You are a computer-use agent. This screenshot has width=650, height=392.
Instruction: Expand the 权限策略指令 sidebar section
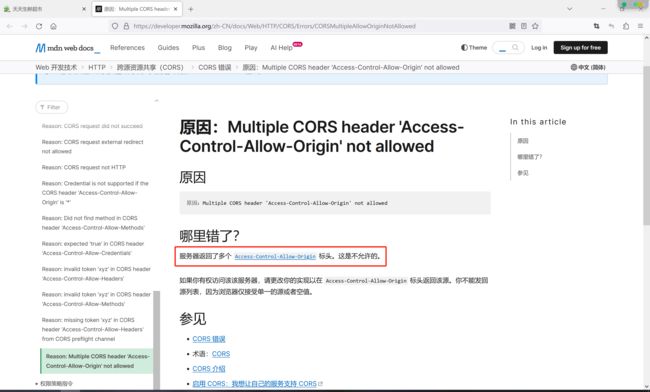pyautogui.click(x=54, y=384)
